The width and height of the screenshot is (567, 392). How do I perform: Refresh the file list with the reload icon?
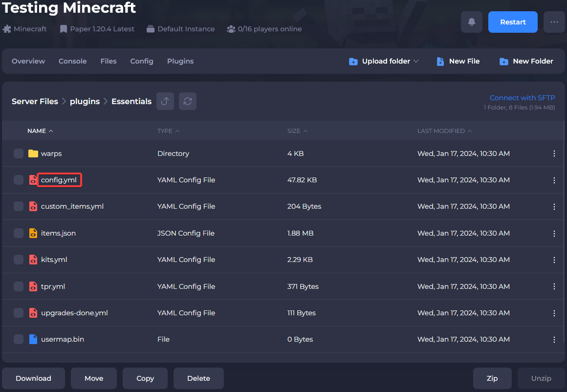coord(188,101)
